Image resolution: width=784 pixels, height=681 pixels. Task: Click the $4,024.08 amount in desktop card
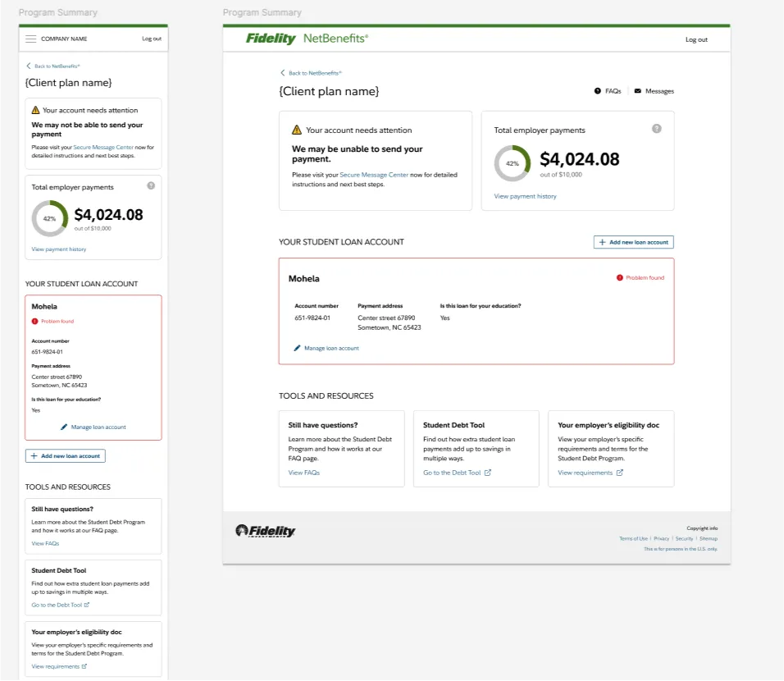pyautogui.click(x=579, y=160)
